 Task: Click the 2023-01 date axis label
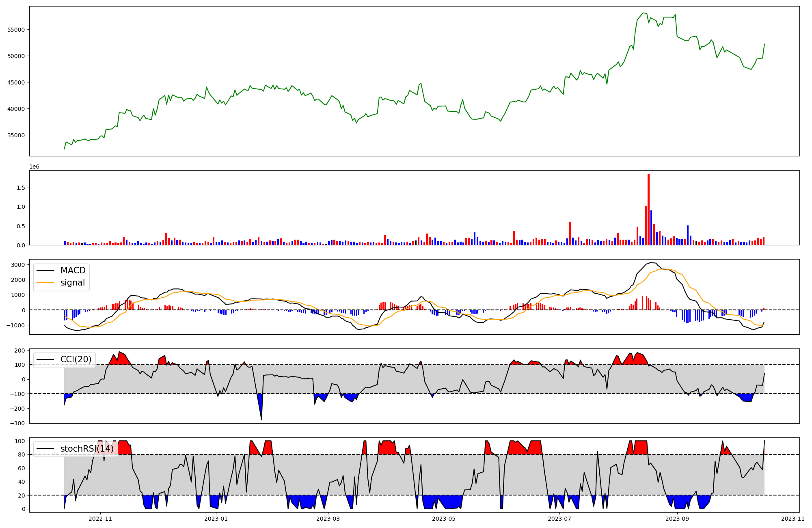click(216, 519)
